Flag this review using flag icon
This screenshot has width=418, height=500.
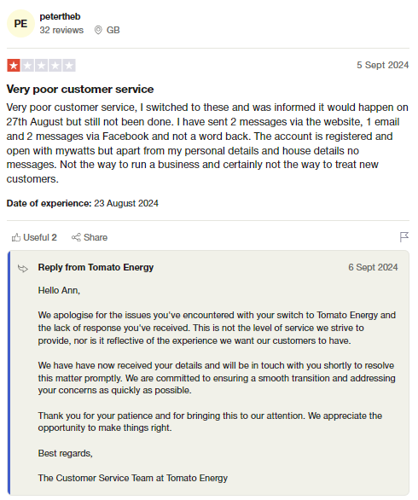point(404,237)
